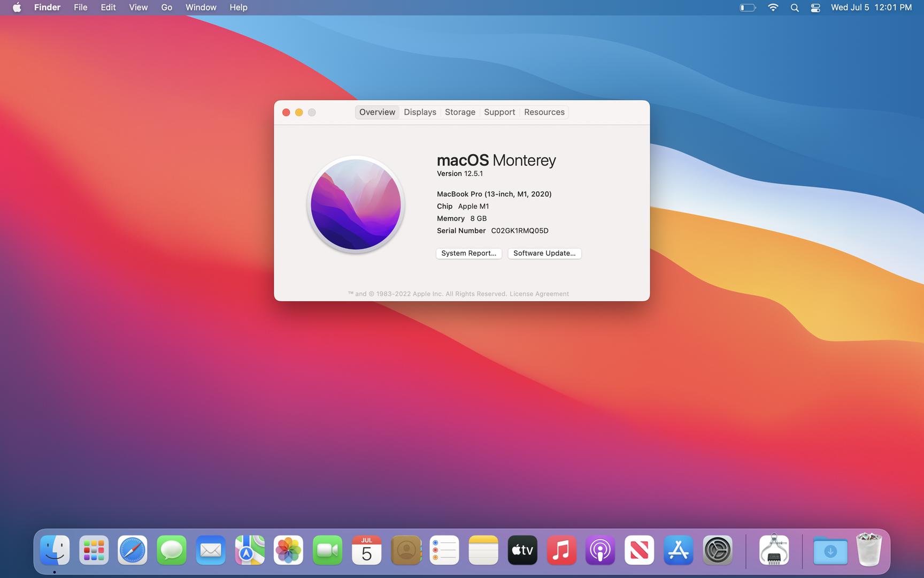Click Version 12.5.1 text
Viewport: 924px width, 578px height.
tap(460, 173)
